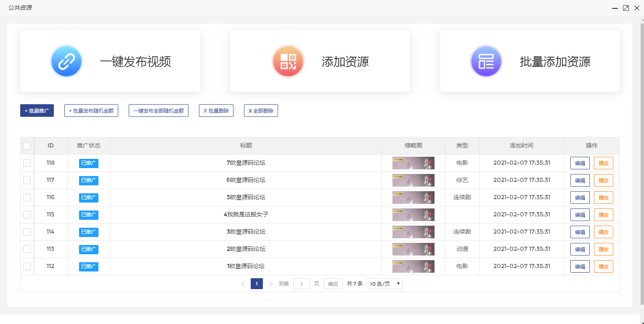Click the 批量推广 button
This screenshot has height=324, width=644.
coord(37,111)
